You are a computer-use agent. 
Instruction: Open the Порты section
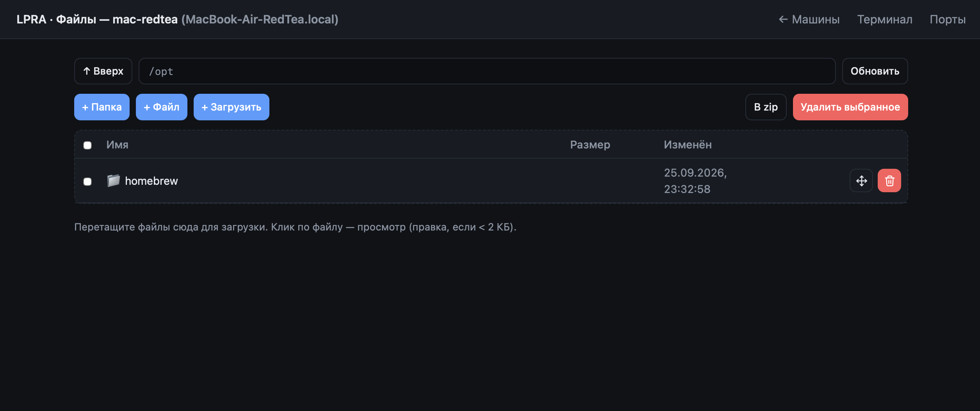tap(948, 19)
